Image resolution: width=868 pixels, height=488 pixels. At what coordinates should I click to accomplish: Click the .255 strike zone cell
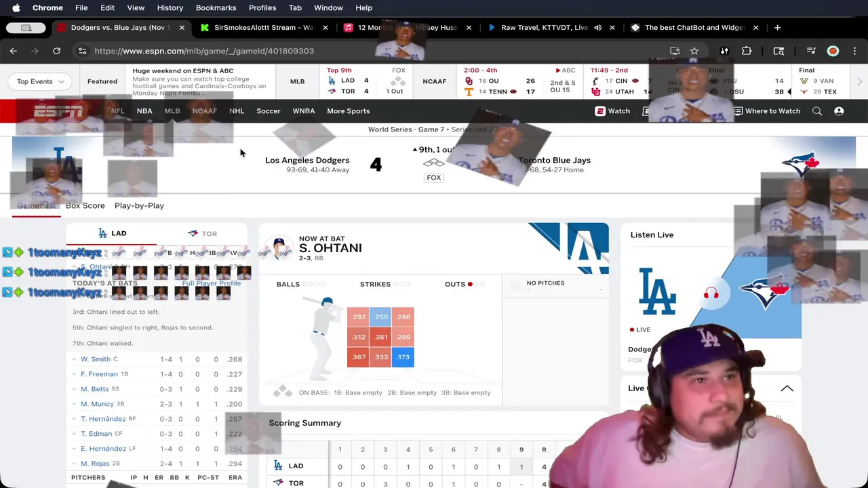point(381,317)
